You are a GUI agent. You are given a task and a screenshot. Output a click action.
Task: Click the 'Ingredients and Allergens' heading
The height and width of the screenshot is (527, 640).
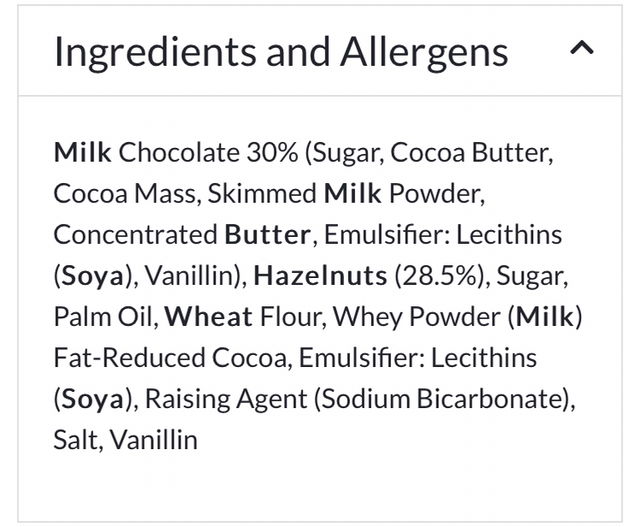281,51
